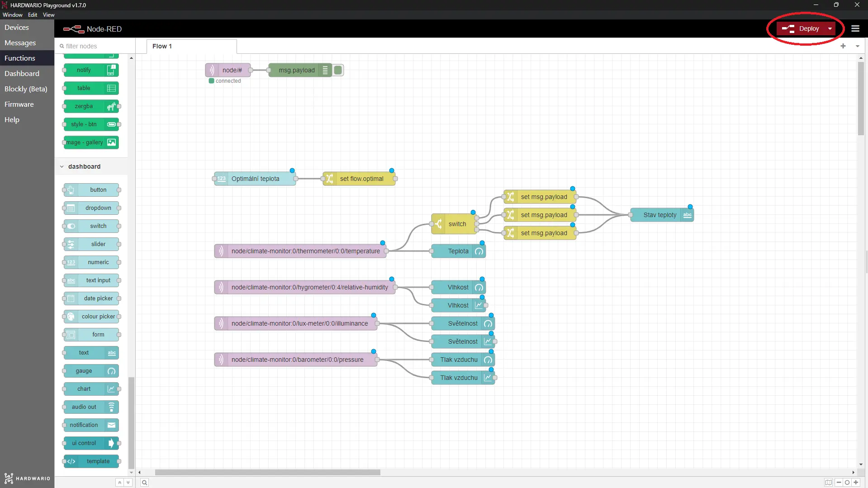Screen dimensions: 868x488
Task: Select the date picker palette node
Action: click(91, 298)
